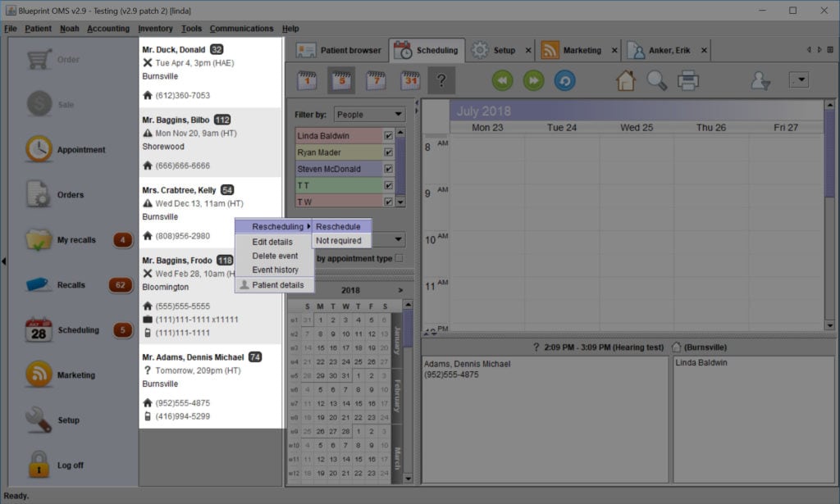Viewport: 840px width, 504px height.
Task: Open dropdown behind the Reschedule submenu
Action: point(398,239)
